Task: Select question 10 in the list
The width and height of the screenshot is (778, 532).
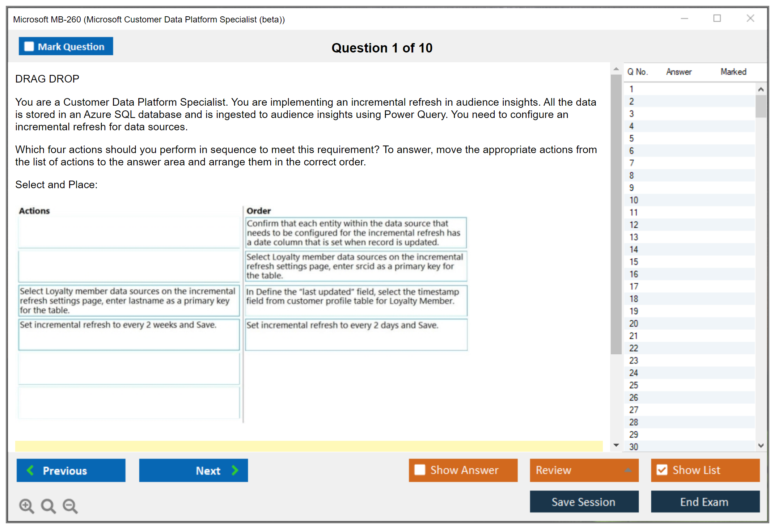Action: 634,200
